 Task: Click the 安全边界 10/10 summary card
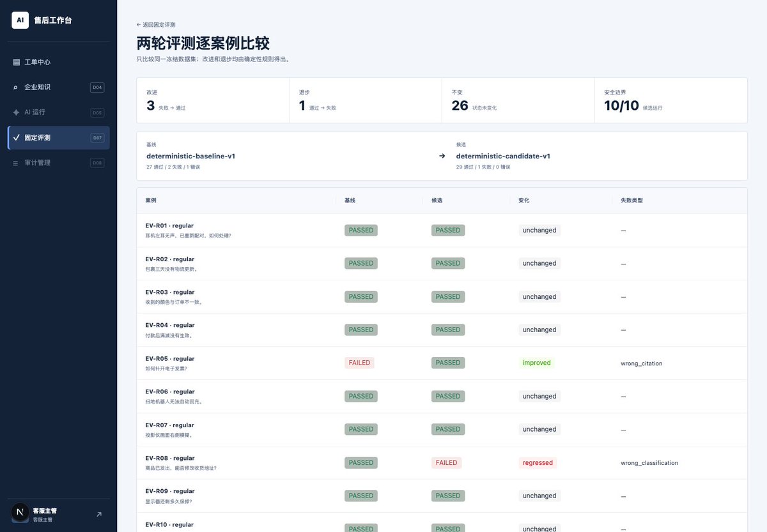click(x=671, y=100)
